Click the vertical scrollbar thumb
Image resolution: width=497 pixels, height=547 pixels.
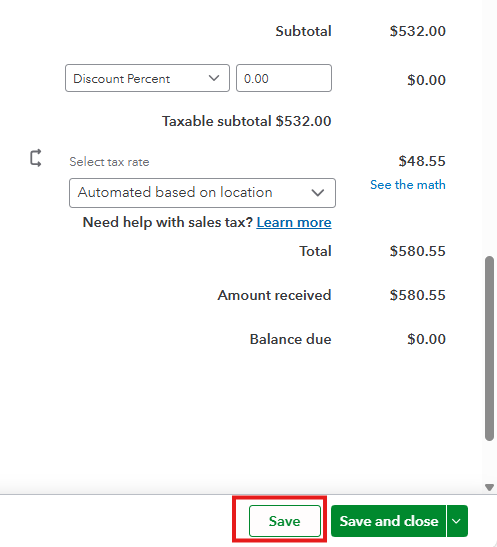(x=489, y=349)
